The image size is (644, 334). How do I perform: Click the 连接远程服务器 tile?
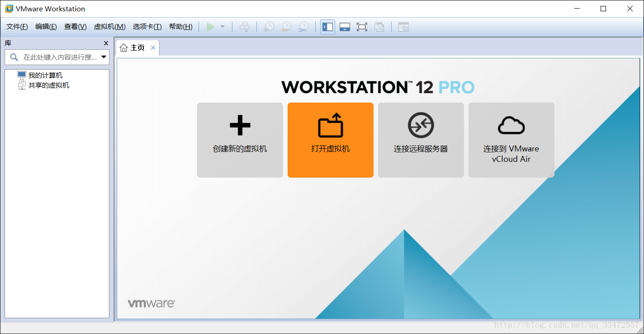(421, 140)
